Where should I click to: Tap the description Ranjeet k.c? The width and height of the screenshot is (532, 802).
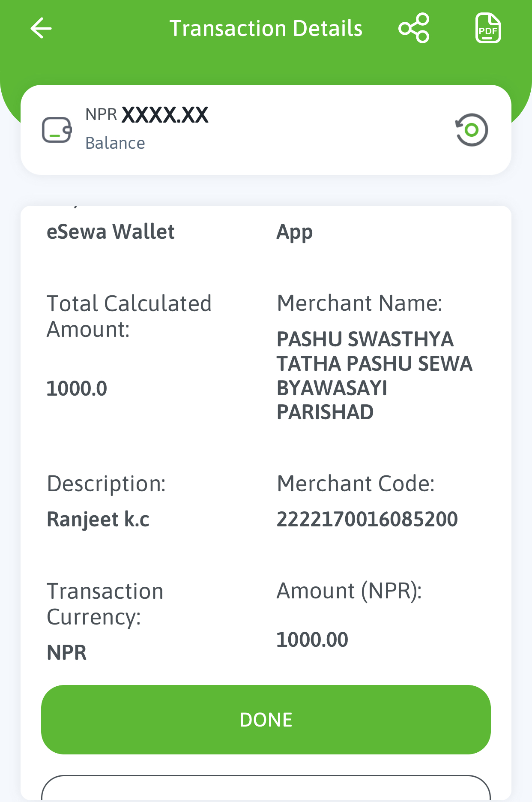point(98,519)
